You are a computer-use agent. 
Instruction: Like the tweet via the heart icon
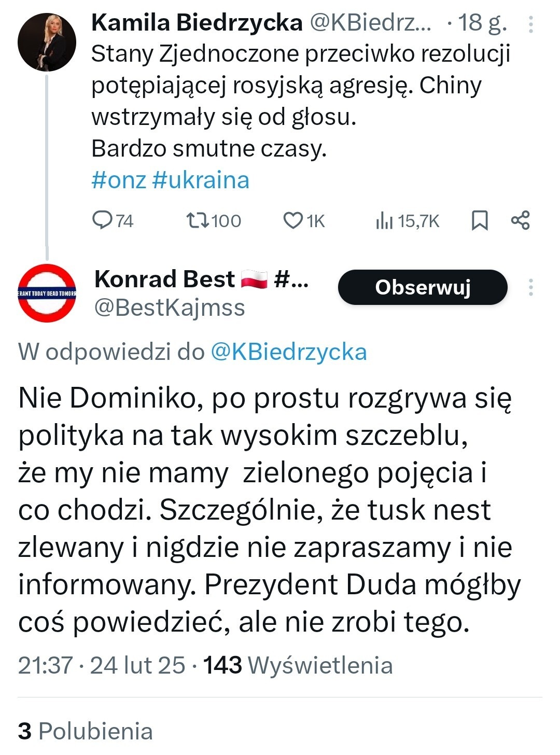click(x=293, y=220)
